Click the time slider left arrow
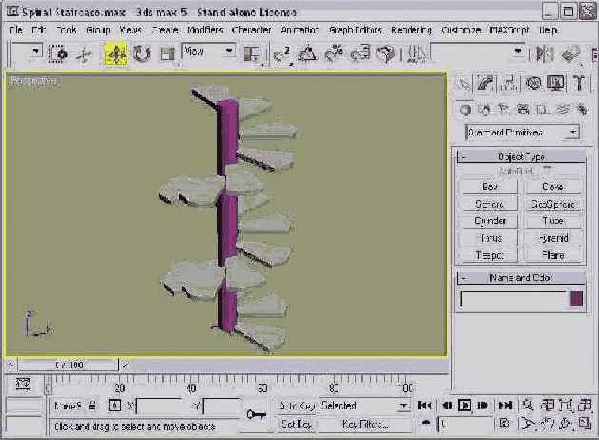Viewport: 599px width, 440px height. tap(11, 365)
